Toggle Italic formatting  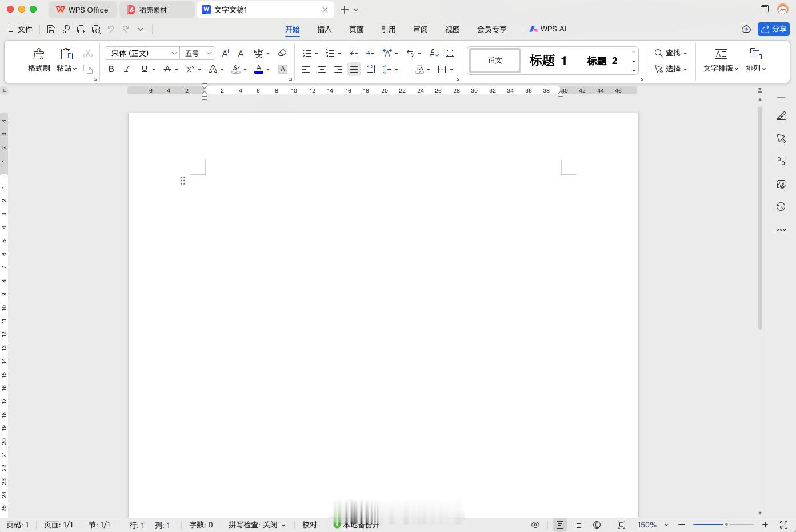coord(127,69)
